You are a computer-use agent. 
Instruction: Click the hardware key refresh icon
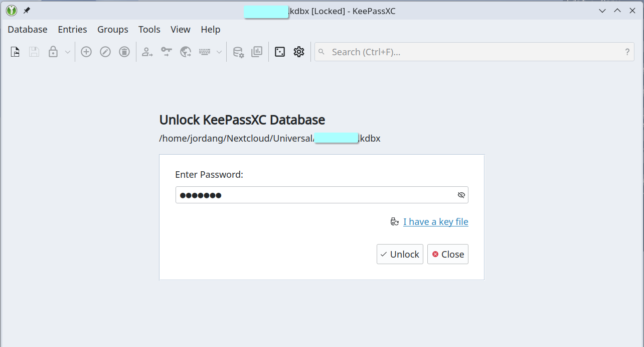(395, 221)
